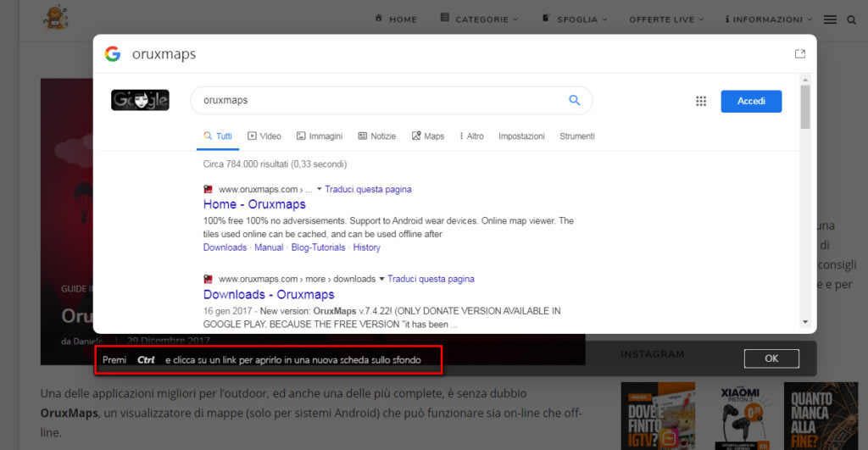Expand the Altro more options
Image resolution: width=868 pixels, height=450 pixels.
coord(471,136)
